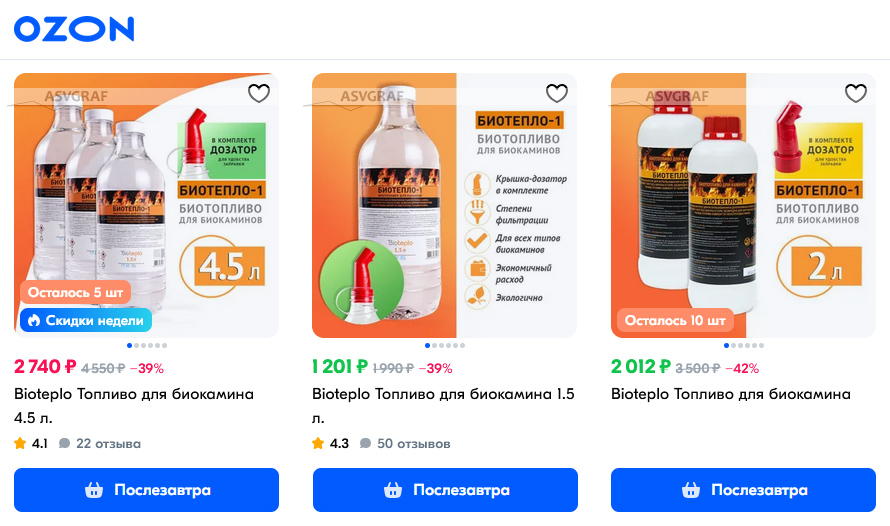This screenshot has width=890, height=526.
Task: Open the Bioteplo 1.5 л product title link
Action: (443, 406)
